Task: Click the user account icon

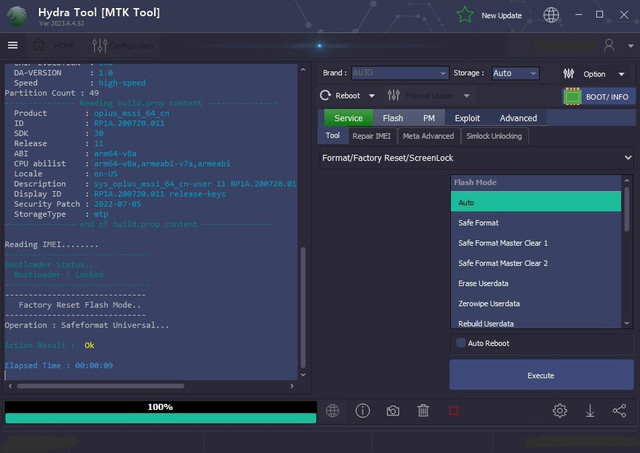Action: pos(609,45)
